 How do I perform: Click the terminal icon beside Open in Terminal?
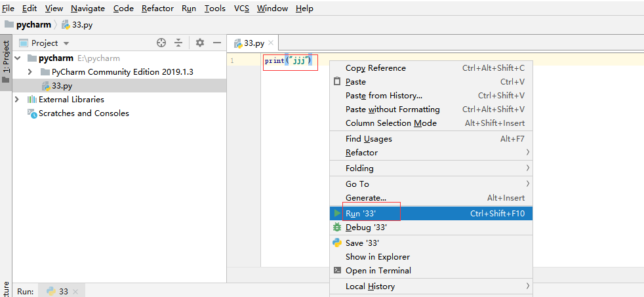pyautogui.click(x=337, y=270)
